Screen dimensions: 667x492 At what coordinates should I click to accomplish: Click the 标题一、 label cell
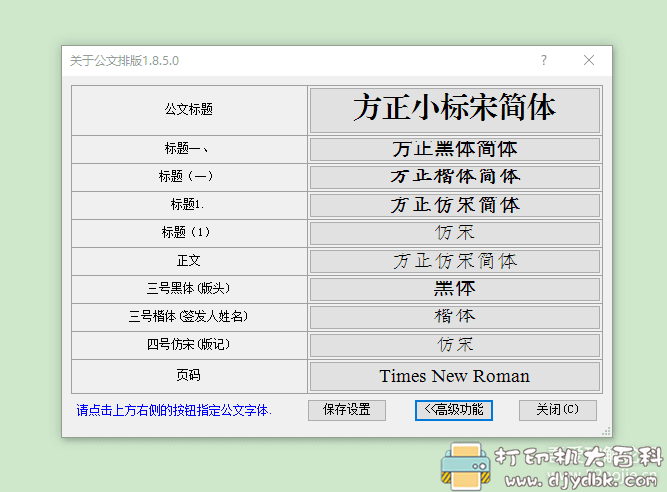coord(189,149)
